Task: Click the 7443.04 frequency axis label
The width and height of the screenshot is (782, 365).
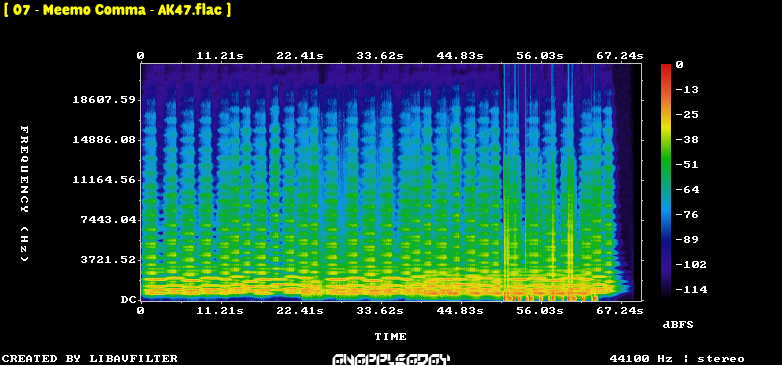Action: tap(108, 219)
